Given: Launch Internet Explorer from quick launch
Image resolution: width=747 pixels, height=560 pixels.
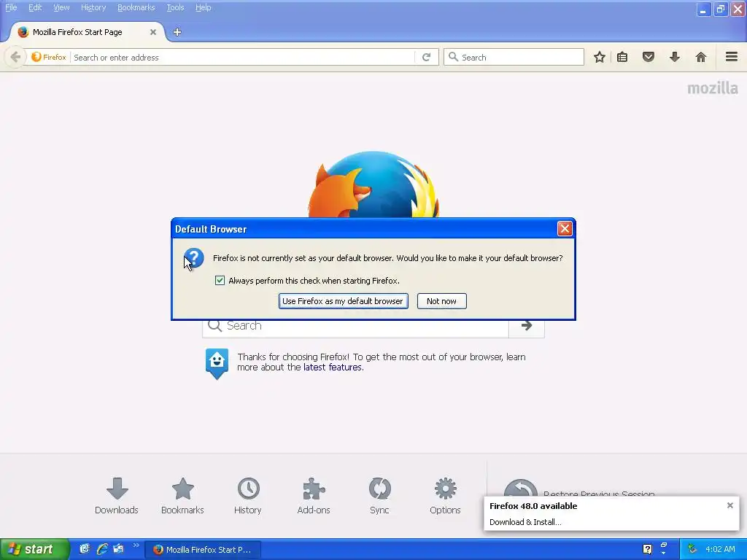Looking at the screenshot, I should coord(101,549).
